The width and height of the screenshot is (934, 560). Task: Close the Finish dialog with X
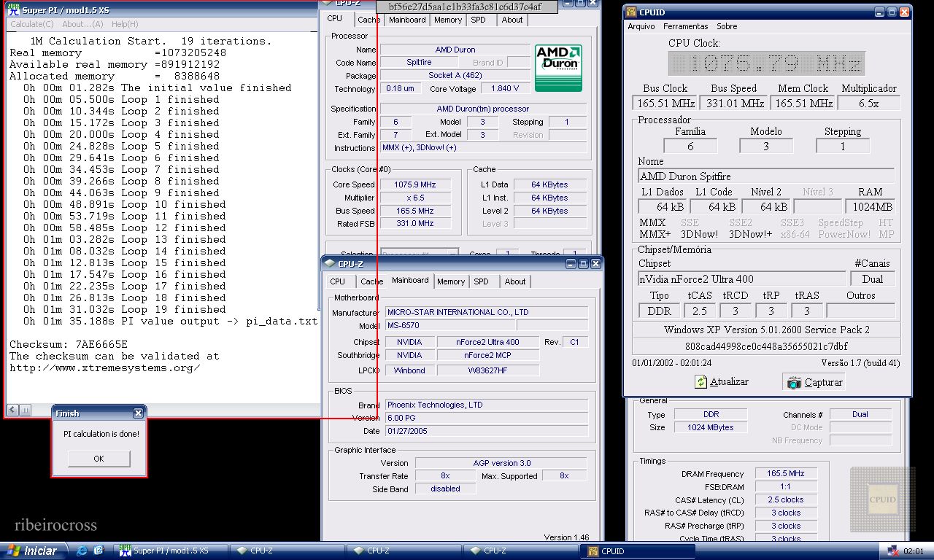138,413
